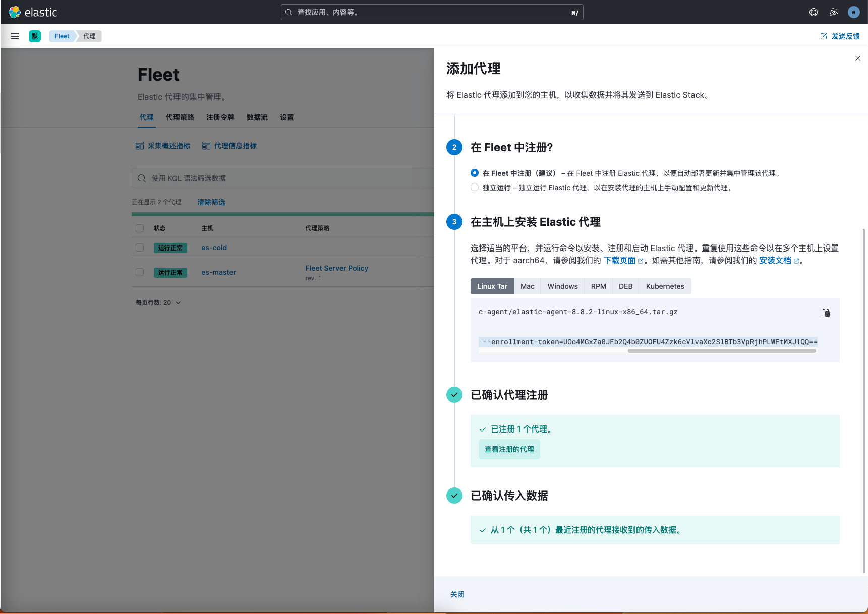Click the 已确认传入数据 step checkmark icon
The image size is (868, 614).
tap(454, 496)
